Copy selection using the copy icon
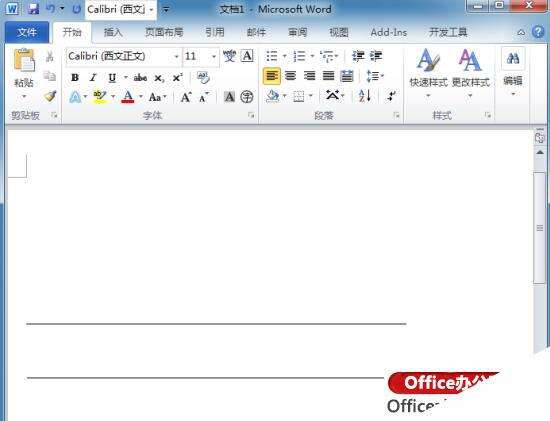This screenshot has height=421, width=550. click(49, 76)
